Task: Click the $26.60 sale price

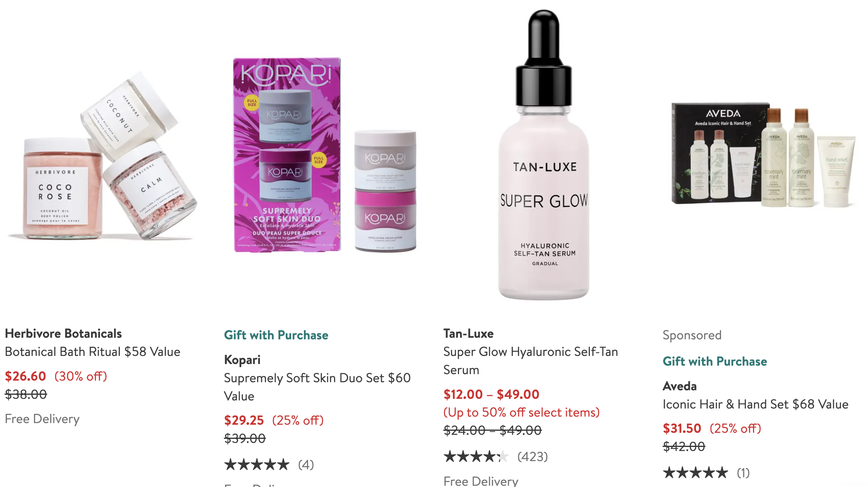Action: [x=26, y=376]
